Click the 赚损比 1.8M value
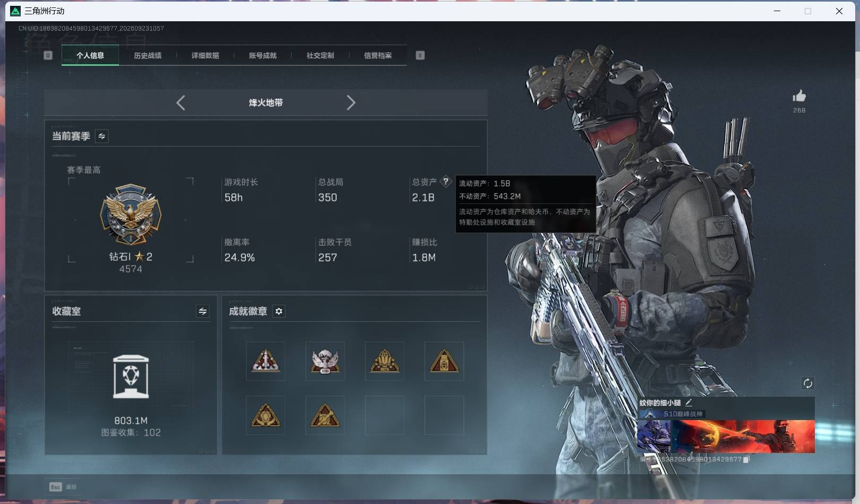This screenshot has width=860, height=504. click(x=424, y=258)
